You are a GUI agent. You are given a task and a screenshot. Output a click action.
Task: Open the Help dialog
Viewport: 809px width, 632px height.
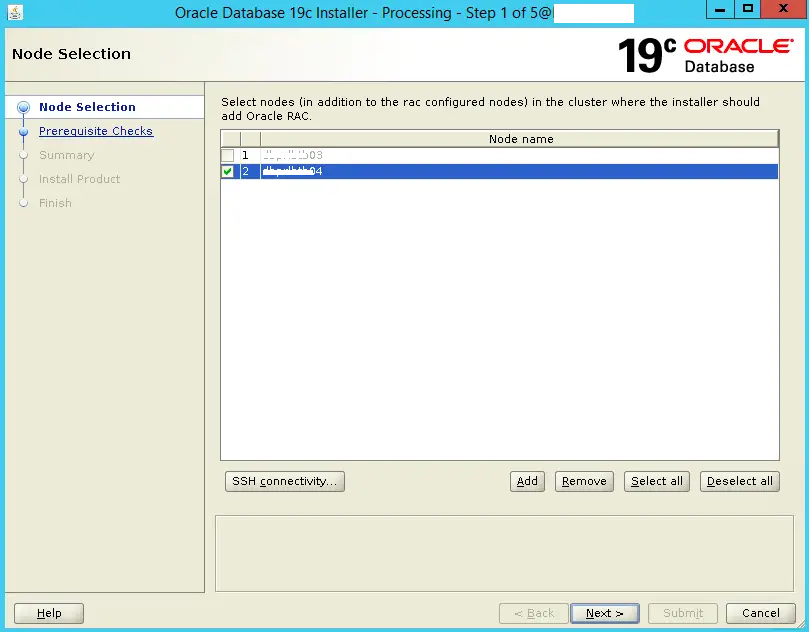[49, 613]
